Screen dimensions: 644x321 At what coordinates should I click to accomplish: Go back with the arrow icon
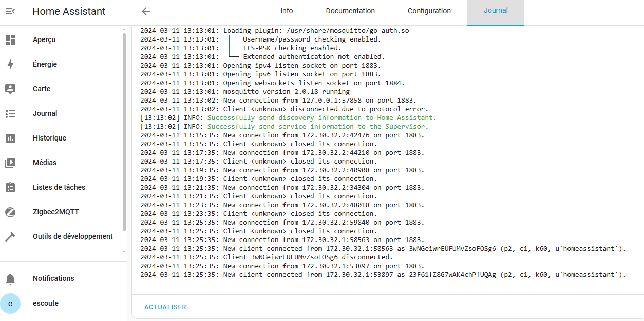point(146,11)
